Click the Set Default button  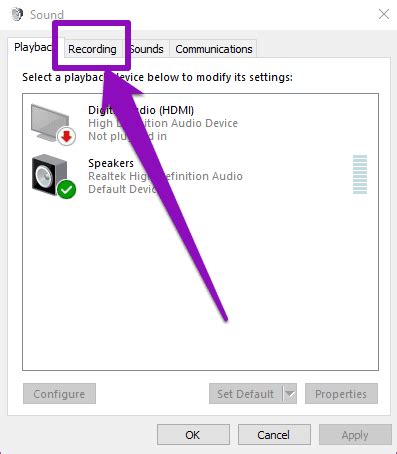coord(246,394)
